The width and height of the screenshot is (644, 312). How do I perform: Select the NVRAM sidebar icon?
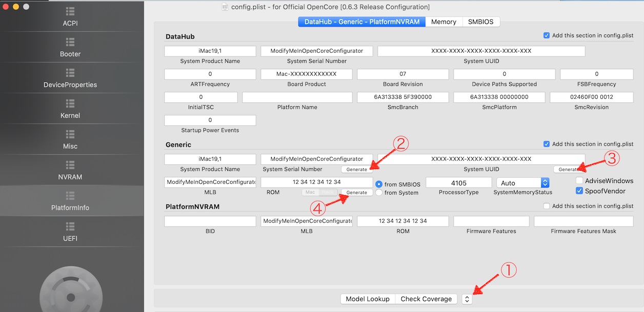click(70, 164)
